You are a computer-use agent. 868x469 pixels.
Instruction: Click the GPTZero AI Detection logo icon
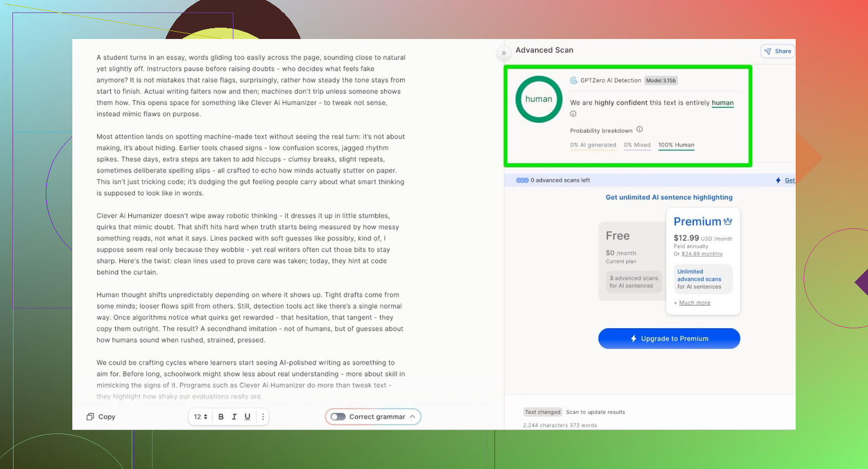point(574,81)
